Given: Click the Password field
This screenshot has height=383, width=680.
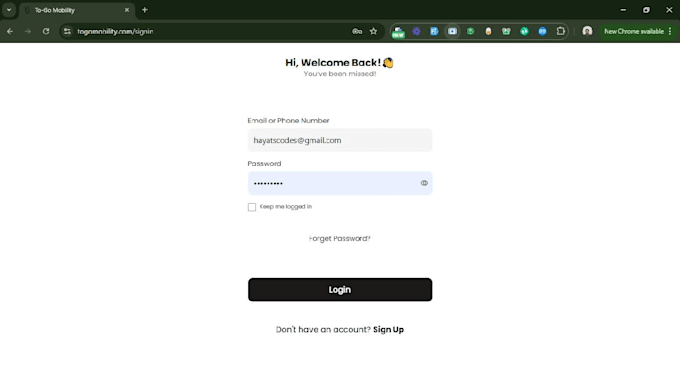Looking at the screenshot, I should (340, 183).
